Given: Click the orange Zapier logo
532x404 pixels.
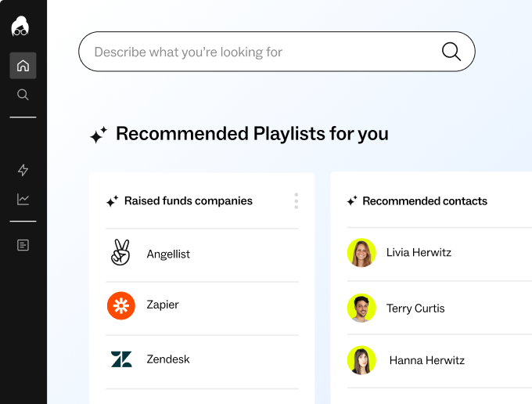Looking at the screenshot, I should click(x=120, y=305).
